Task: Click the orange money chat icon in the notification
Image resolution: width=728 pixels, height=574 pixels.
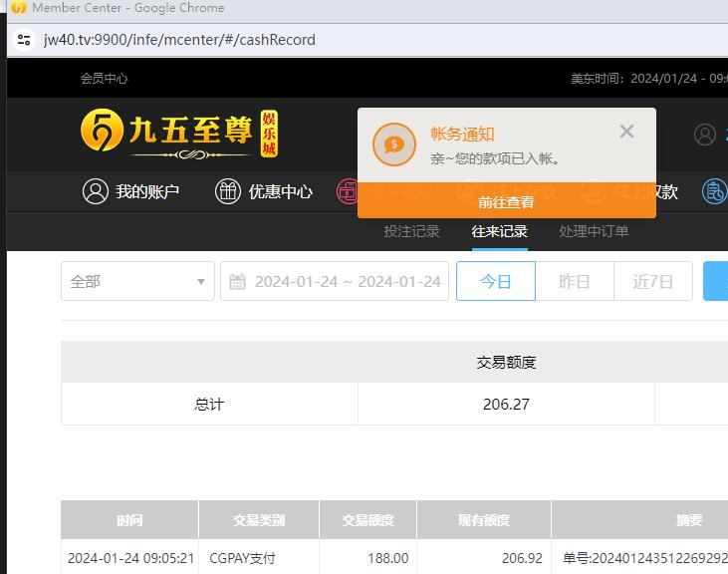Action: pyautogui.click(x=394, y=144)
